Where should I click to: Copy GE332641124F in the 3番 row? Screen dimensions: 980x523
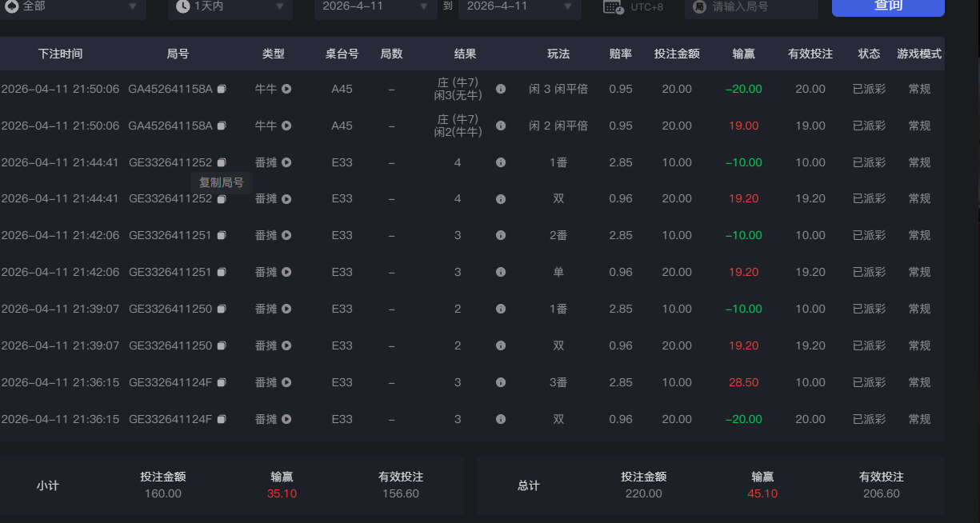pyautogui.click(x=222, y=382)
